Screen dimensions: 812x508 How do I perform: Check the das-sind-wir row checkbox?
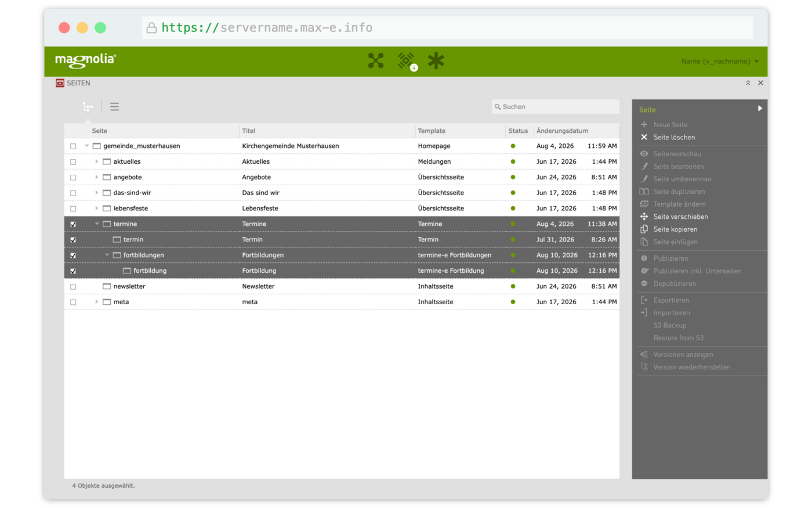click(73, 193)
